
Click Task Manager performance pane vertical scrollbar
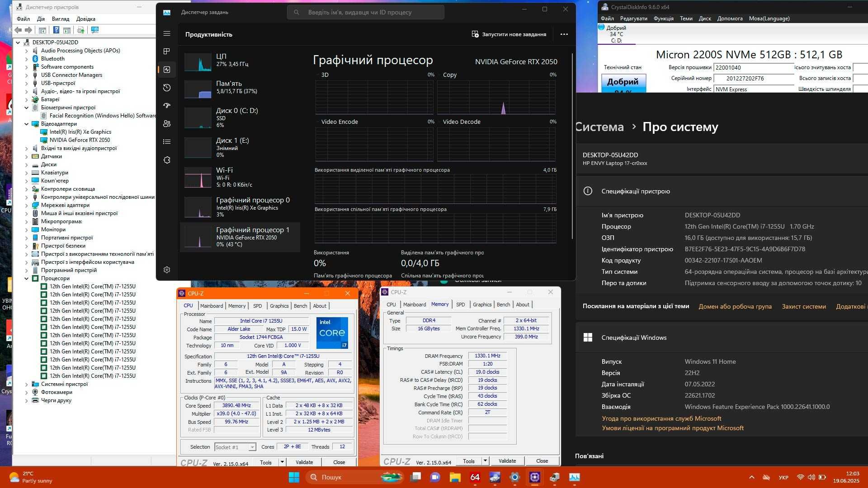click(572, 146)
